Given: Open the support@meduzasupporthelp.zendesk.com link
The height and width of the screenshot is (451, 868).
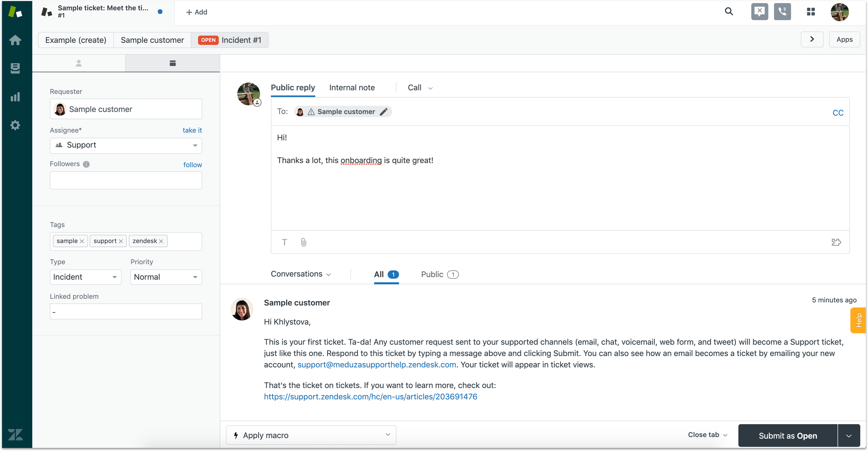Looking at the screenshot, I should [x=376, y=364].
